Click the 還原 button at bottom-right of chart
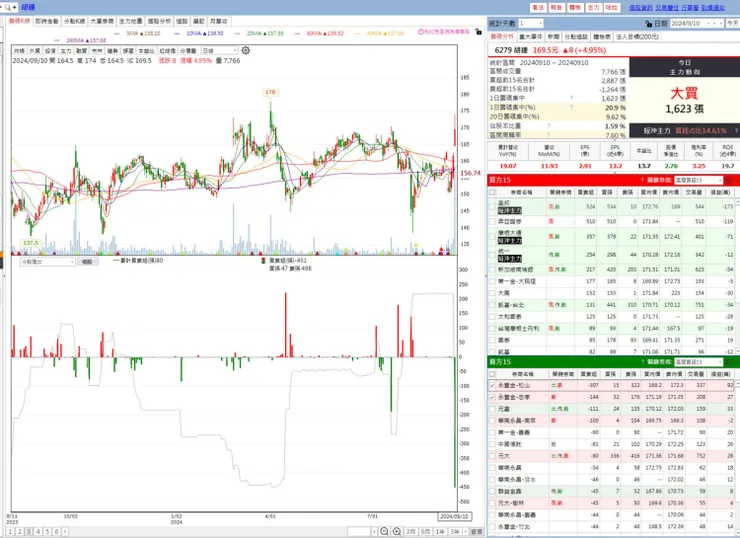 [477, 531]
